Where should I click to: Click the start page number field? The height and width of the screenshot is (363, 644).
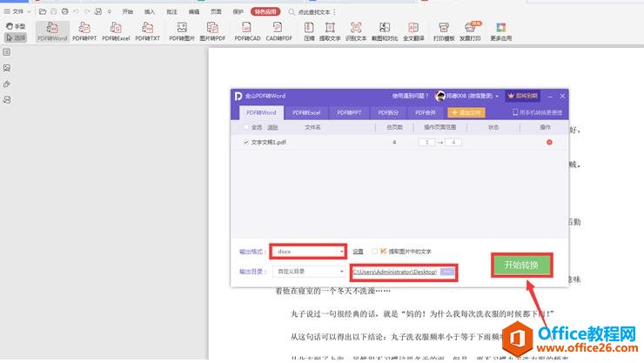426,141
